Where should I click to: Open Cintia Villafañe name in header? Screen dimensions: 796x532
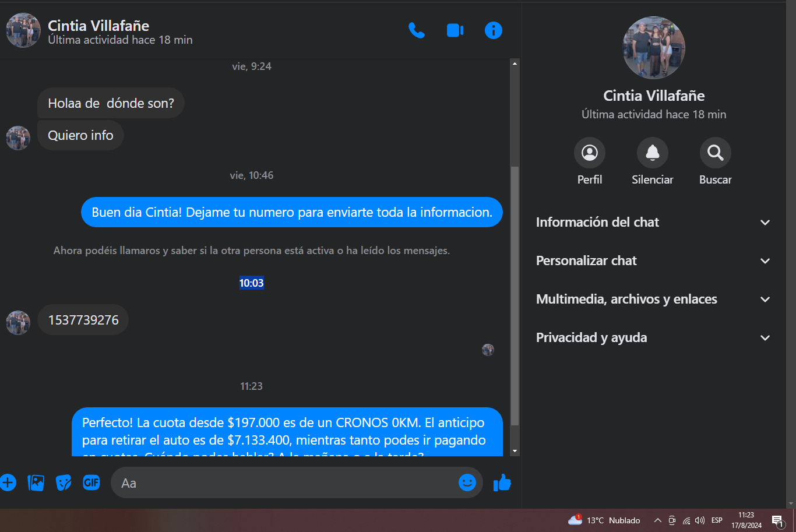coord(98,26)
